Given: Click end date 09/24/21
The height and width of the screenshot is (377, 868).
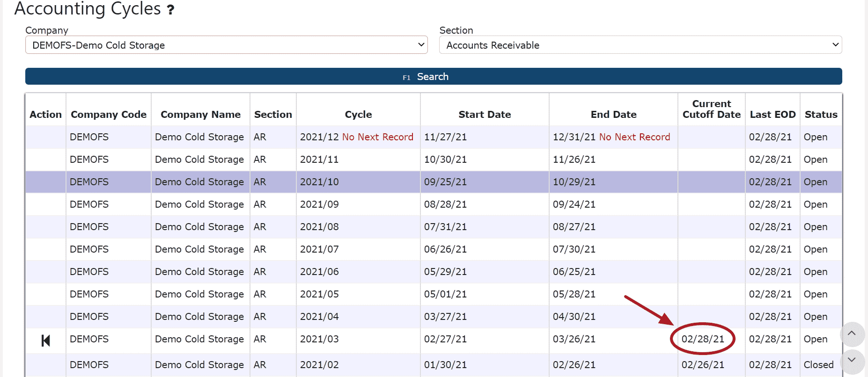Looking at the screenshot, I should pyautogui.click(x=574, y=204).
